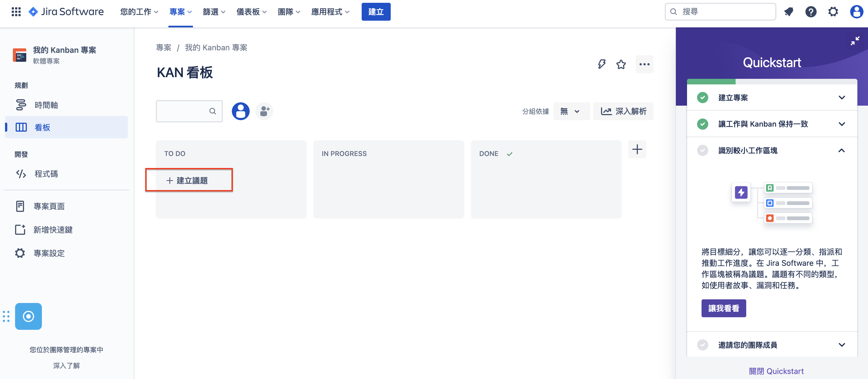Click the 關閉 Quickstart link

(x=776, y=371)
